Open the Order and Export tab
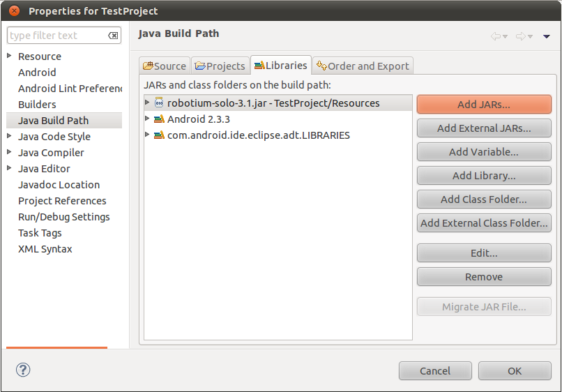The height and width of the screenshot is (392, 562). tap(363, 66)
